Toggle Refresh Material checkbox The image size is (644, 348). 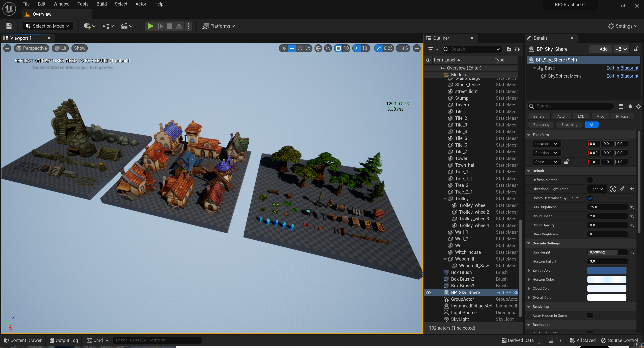tap(590, 180)
